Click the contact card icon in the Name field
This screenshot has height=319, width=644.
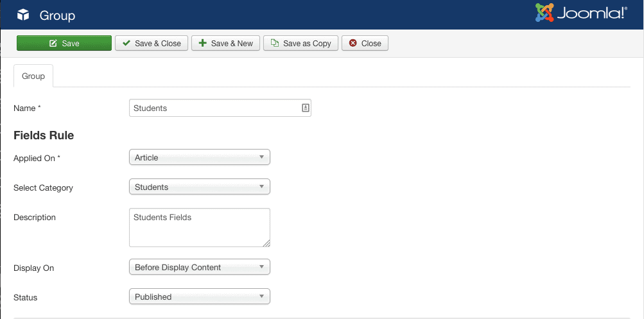306,108
